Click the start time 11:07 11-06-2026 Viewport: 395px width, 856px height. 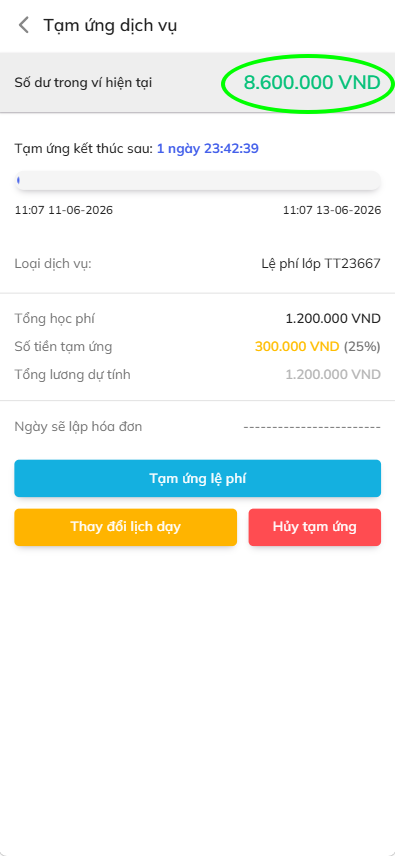pos(64,210)
